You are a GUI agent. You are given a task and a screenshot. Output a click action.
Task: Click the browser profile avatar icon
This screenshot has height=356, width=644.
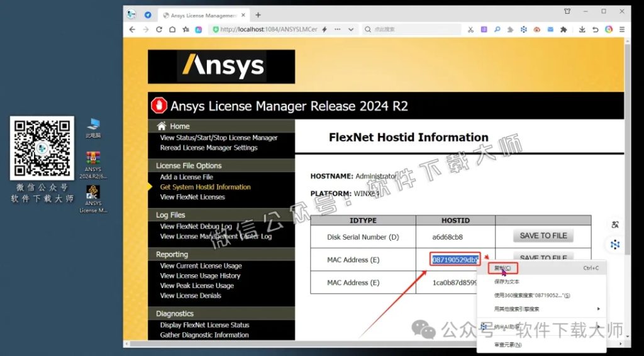tap(131, 14)
